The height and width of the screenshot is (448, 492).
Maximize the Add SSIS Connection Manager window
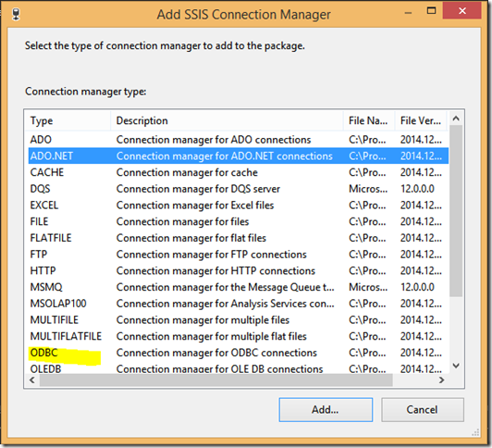point(432,11)
